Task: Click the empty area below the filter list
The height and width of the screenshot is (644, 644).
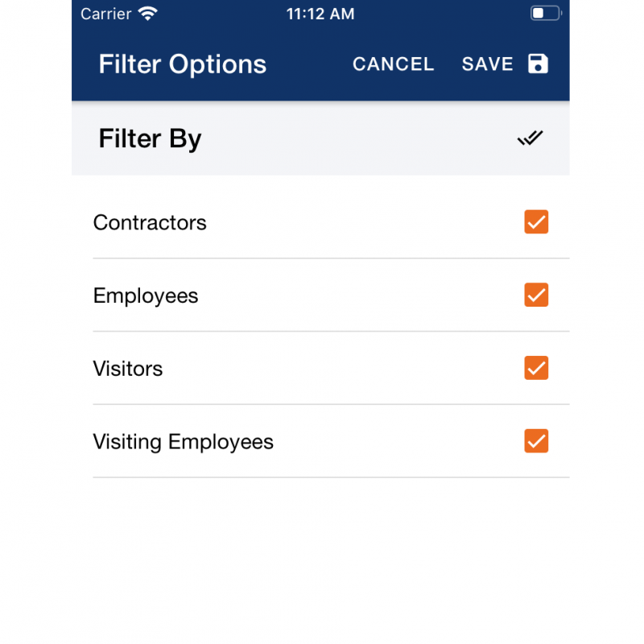Action: coord(320,559)
